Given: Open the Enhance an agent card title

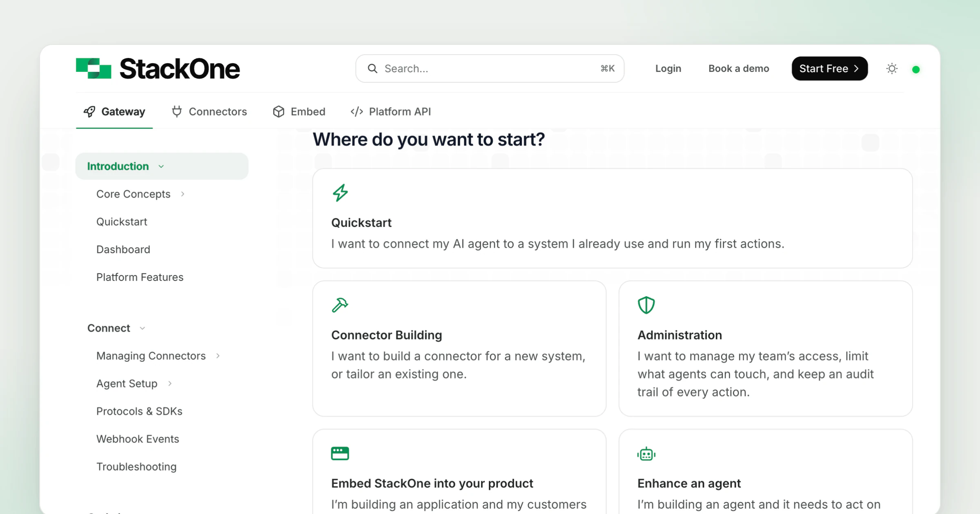Looking at the screenshot, I should click(689, 483).
